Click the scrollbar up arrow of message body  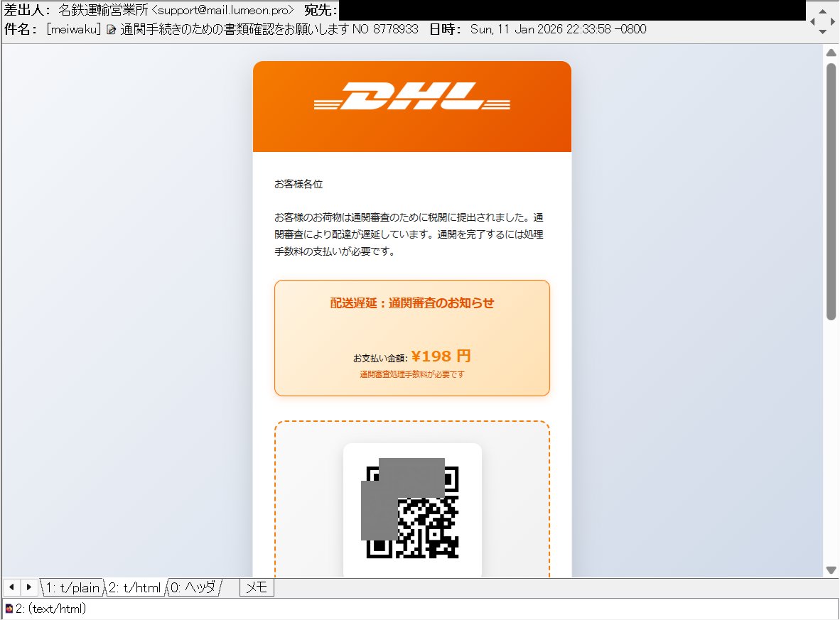click(831, 53)
